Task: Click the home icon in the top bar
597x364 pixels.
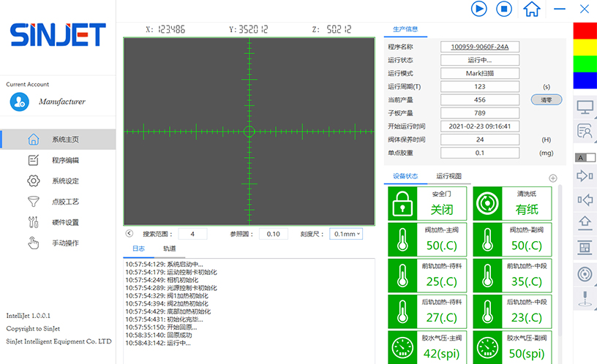Action: tap(531, 9)
